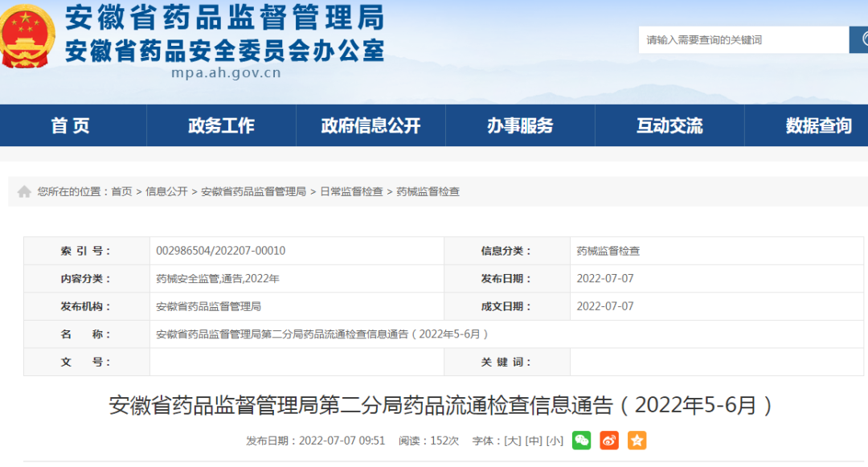The width and height of the screenshot is (868, 467).
Task: Click the blue search magnifier button
Action: point(860,39)
